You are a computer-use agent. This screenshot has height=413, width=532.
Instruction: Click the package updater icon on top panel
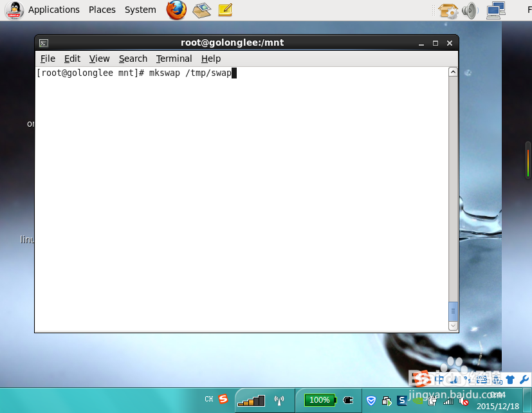pyautogui.click(x=448, y=10)
